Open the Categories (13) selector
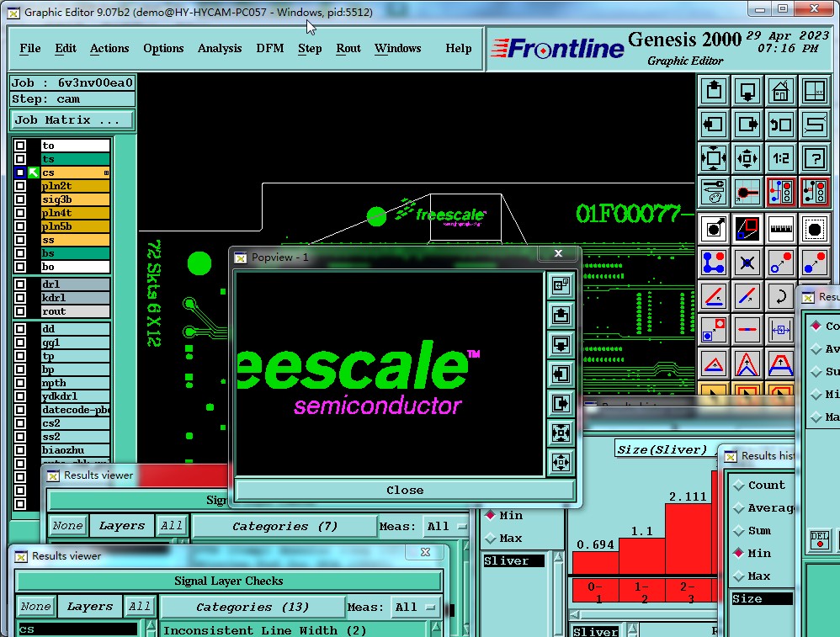The height and width of the screenshot is (637, 840). tap(253, 607)
